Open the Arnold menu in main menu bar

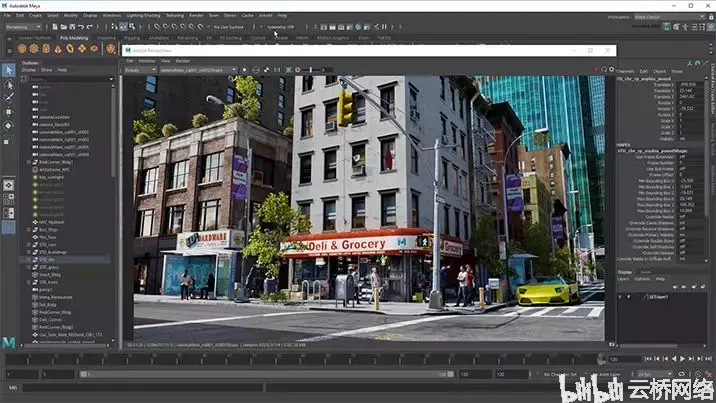pos(265,16)
